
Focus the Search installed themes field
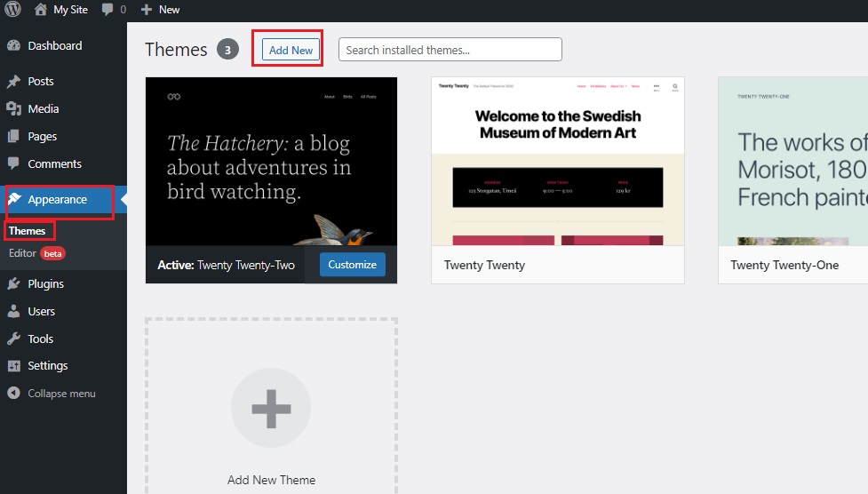coord(450,50)
